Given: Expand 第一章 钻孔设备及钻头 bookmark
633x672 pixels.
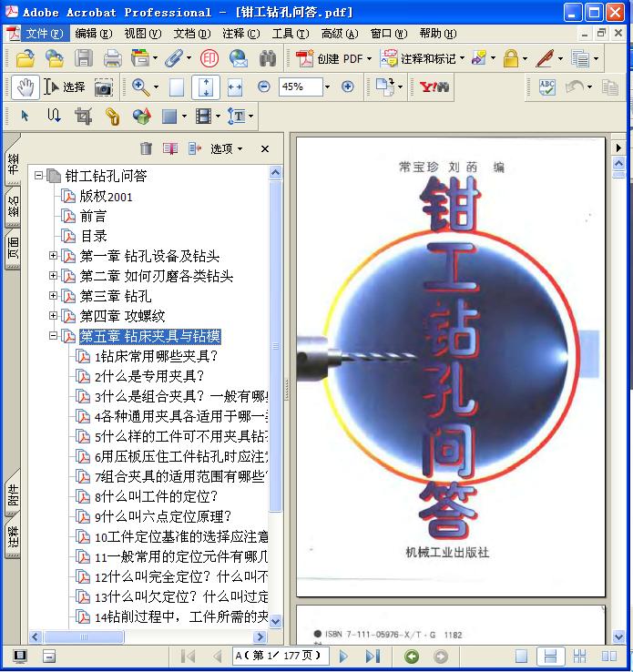Looking at the screenshot, I should pyautogui.click(x=53, y=256).
